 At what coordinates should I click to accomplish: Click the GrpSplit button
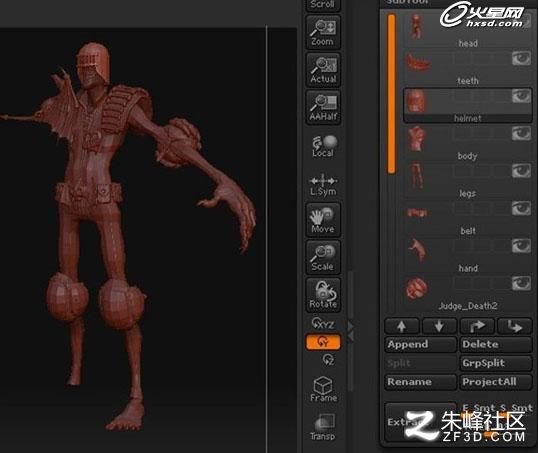point(496,363)
